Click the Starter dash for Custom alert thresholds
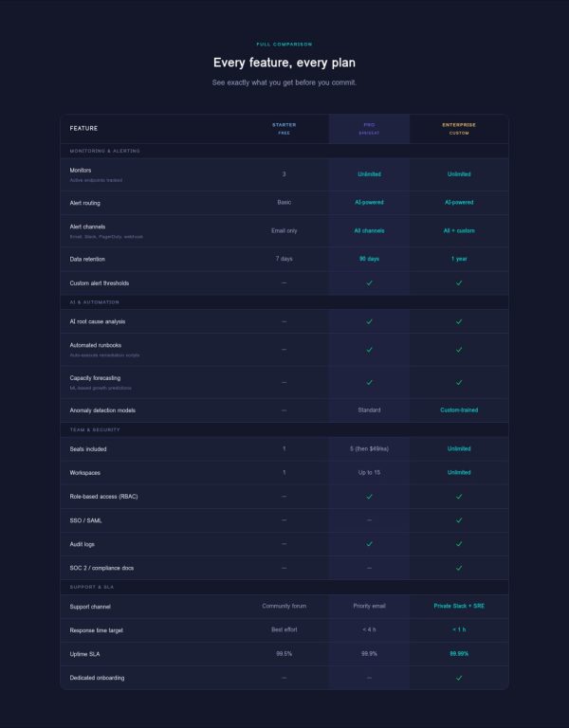Image resolution: width=569 pixels, height=728 pixels. point(284,282)
